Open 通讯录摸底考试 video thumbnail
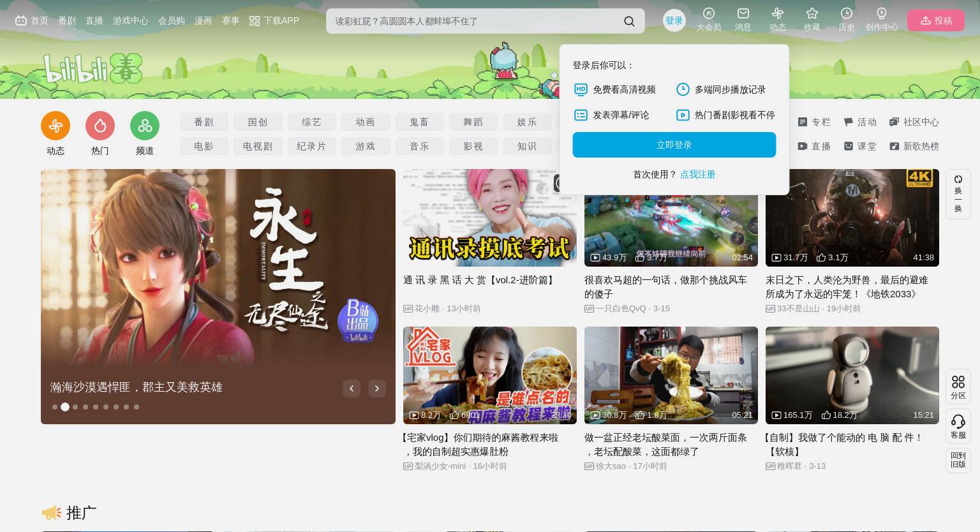This screenshot has width=980, height=532. coord(490,218)
